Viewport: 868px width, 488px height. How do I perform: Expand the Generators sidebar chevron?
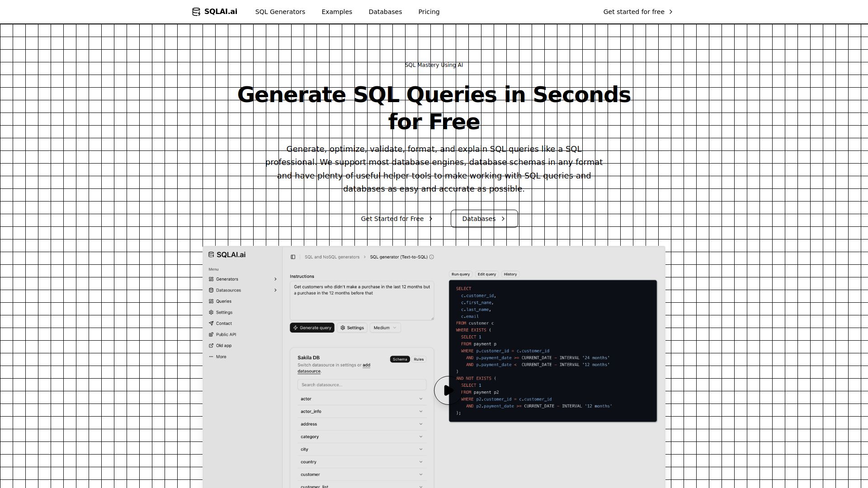[x=275, y=279]
